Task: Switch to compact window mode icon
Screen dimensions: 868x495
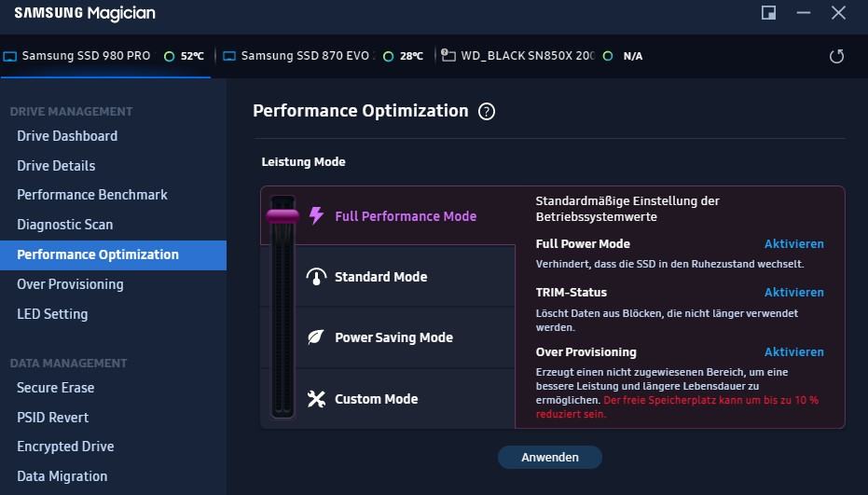Action: click(x=768, y=12)
